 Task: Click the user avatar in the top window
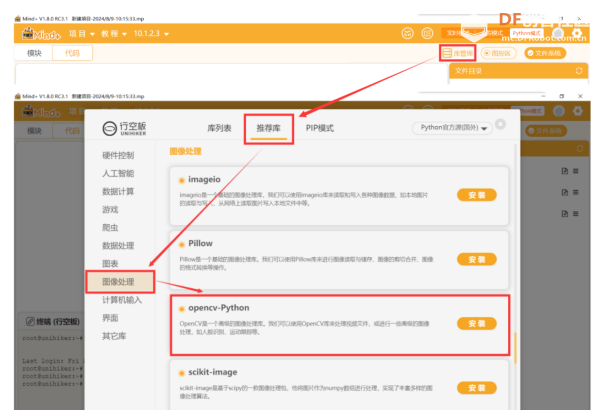[x=558, y=34]
